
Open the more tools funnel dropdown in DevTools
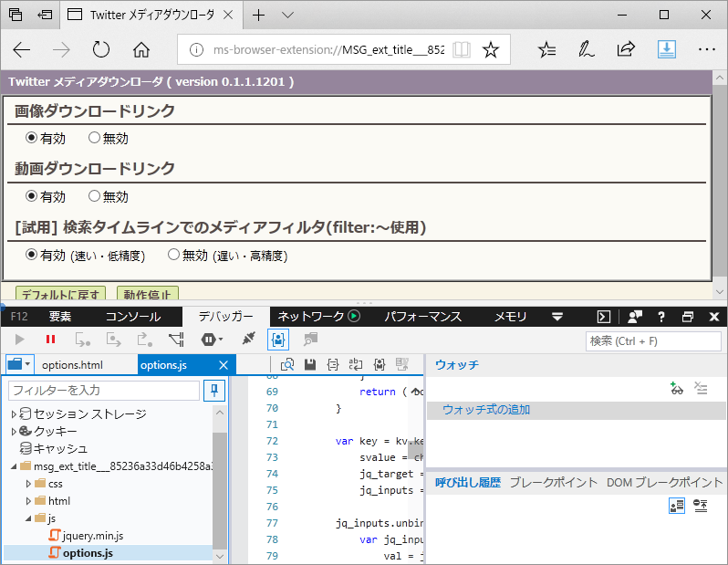557,317
